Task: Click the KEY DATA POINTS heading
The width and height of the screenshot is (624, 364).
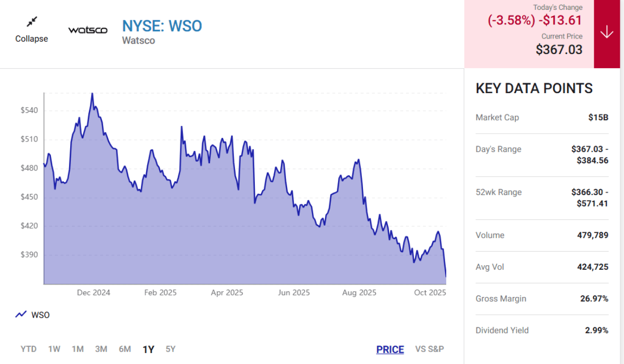Action: (534, 88)
